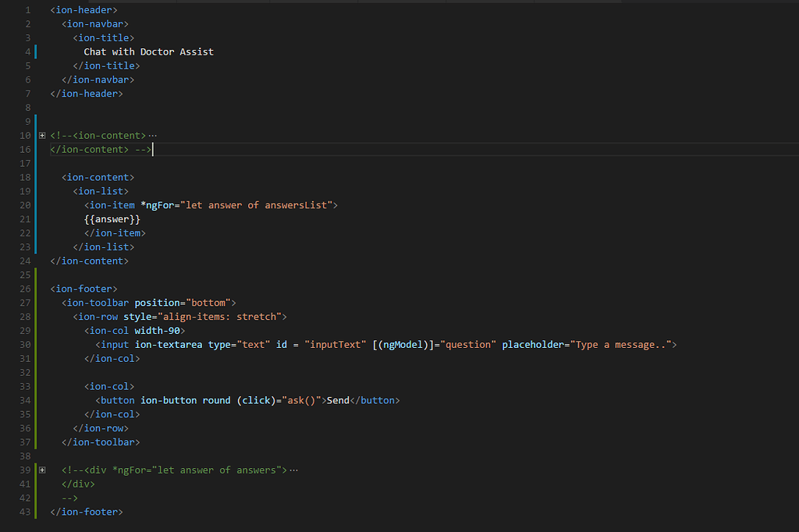
Task: Click the *ngFor attribute on the ion-item line
Action: 158,205
